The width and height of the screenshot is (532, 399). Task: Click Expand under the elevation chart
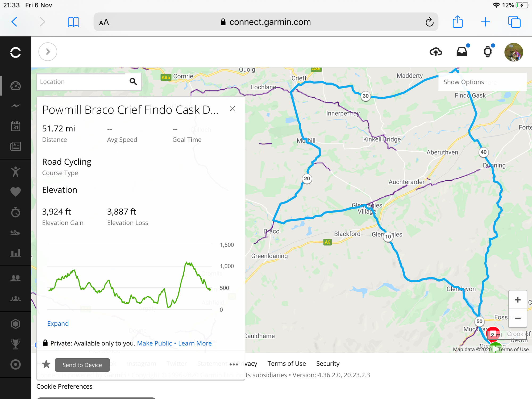tap(58, 323)
